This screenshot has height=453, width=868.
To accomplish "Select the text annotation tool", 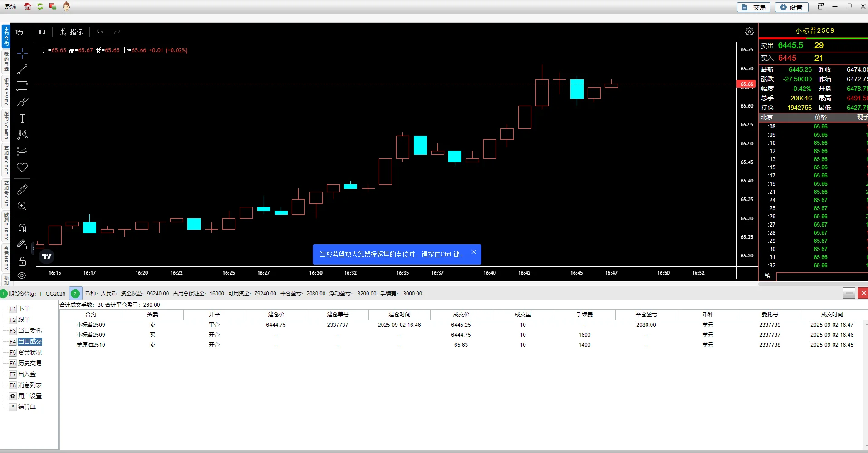I will tap(22, 118).
